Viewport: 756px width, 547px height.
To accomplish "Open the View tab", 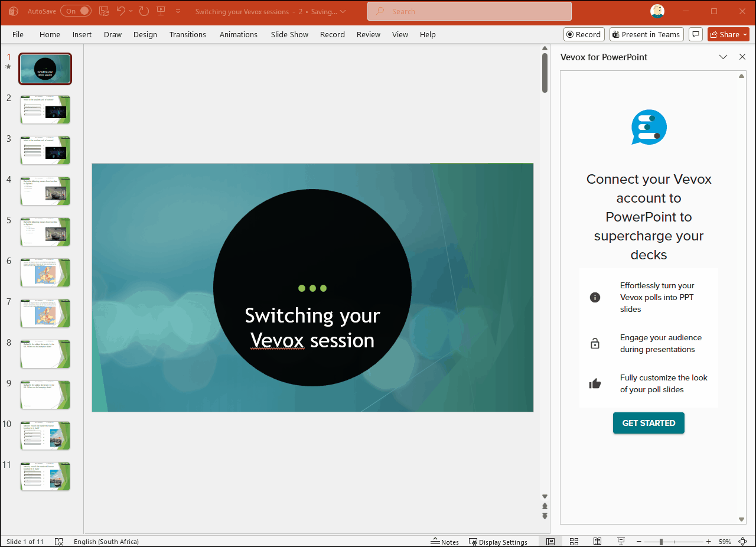I will [400, 34].
